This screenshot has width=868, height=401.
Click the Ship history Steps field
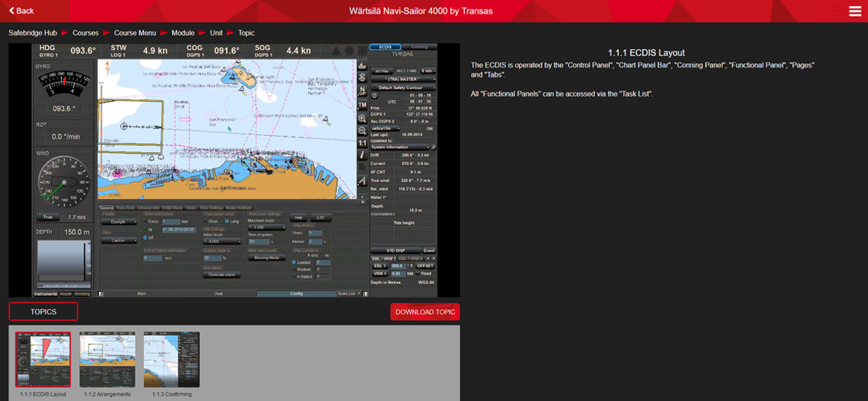click(315, 232)
